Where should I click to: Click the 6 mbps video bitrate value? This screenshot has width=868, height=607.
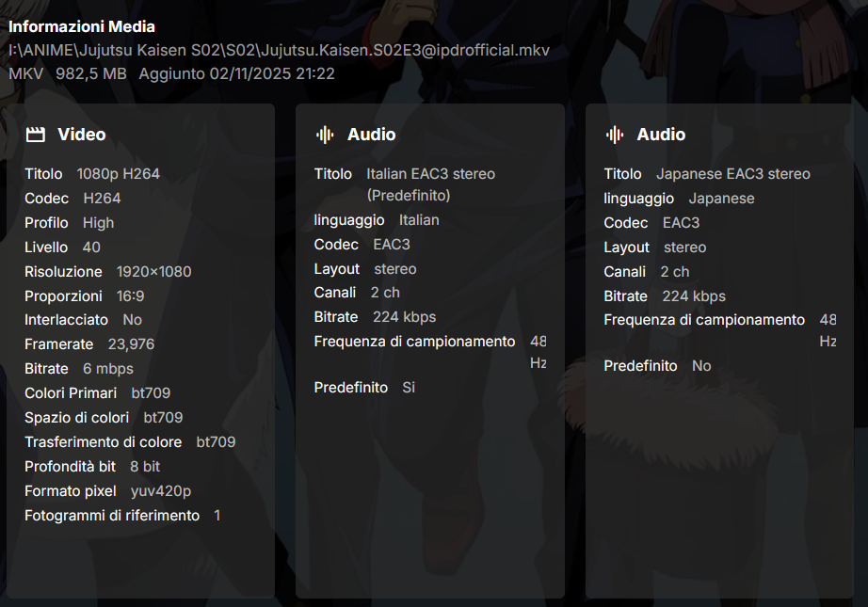click(108, 369)
